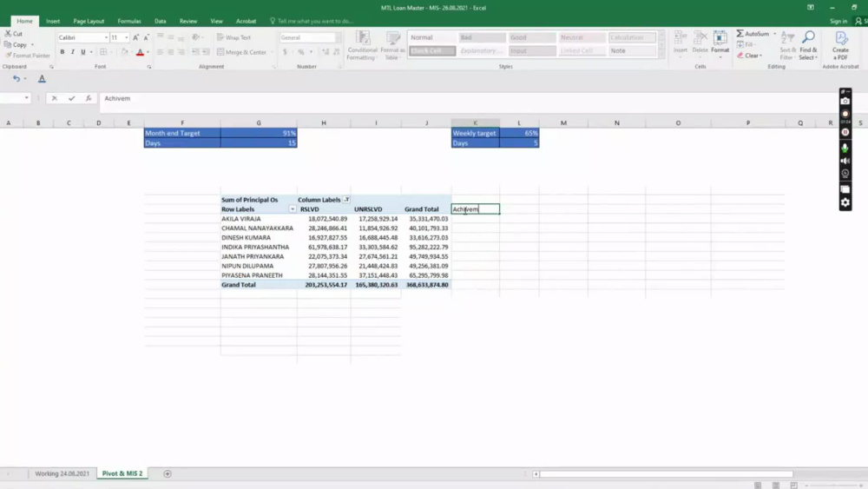Click the pause button on recorder panel
The image size is (868, 489).
point(845,132)
